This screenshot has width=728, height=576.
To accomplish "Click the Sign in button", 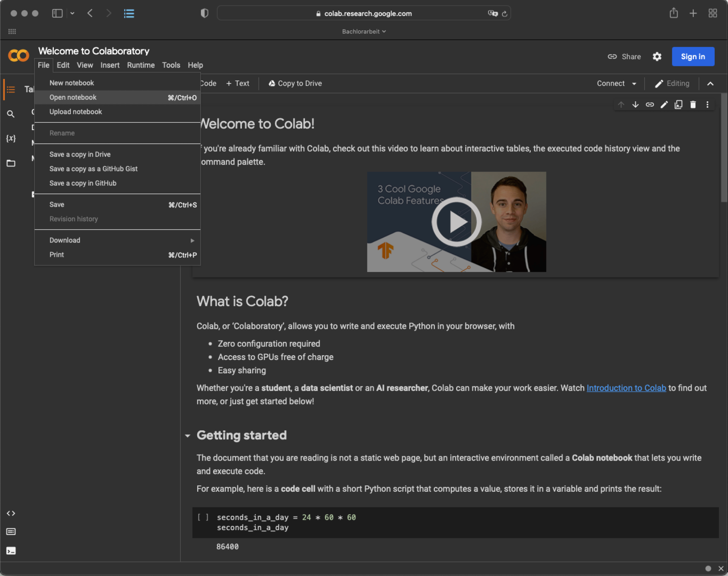I will (x=693, y=57).
